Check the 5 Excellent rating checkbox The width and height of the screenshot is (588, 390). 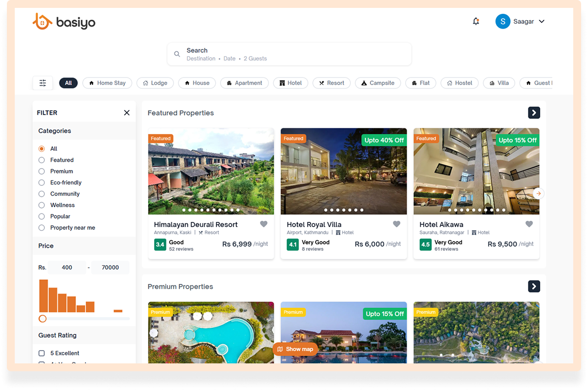42,354
